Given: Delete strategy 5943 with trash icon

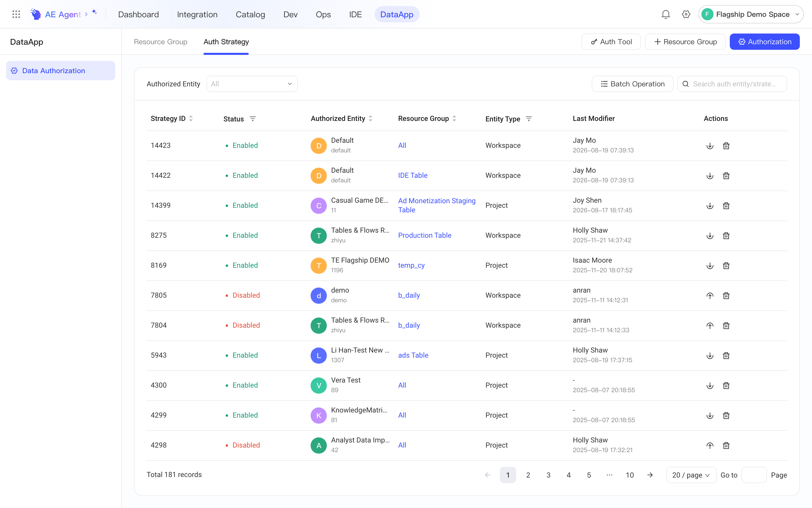Looking at the screenshot, I should click(726, 355).
